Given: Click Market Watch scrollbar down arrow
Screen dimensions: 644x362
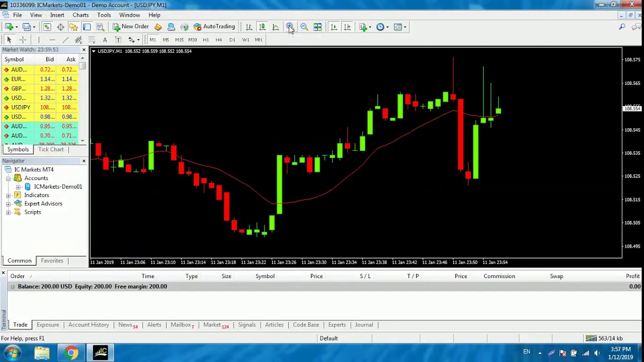Looking at the screenshot, I should coord(83,140).
